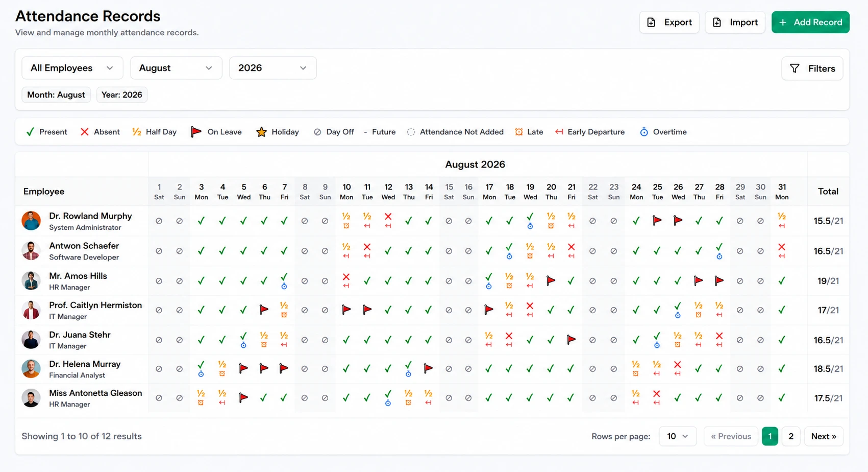Click the Import button
868x472 pixels.
(x=735, y=22)
